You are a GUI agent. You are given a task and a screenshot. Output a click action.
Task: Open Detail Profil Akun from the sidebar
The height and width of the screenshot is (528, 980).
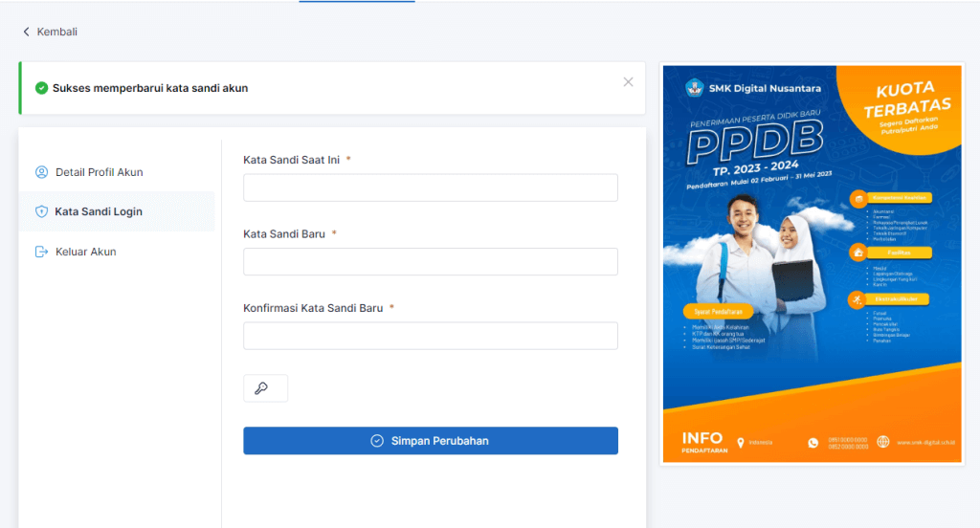click(99, 172)
